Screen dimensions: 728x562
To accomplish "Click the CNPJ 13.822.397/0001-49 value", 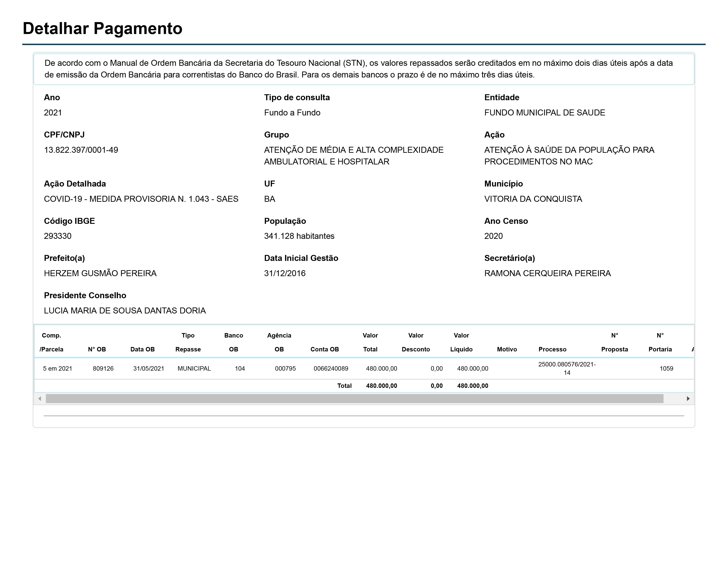I will [81, 150].
